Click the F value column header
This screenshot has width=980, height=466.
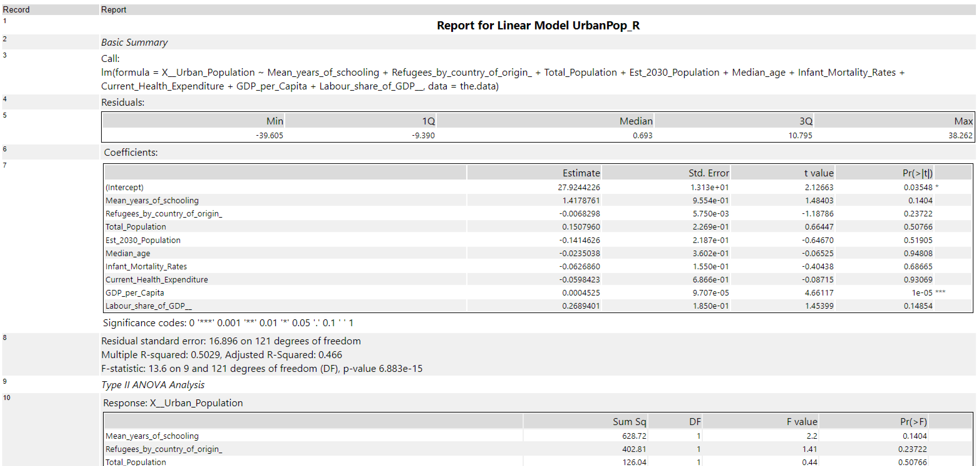point(802,422)
